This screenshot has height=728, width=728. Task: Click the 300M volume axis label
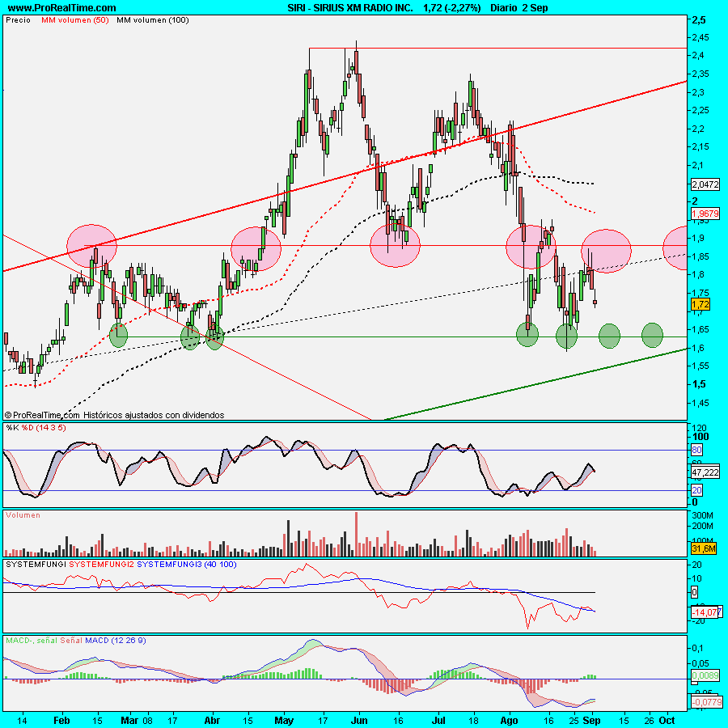(x=702, y=515)
